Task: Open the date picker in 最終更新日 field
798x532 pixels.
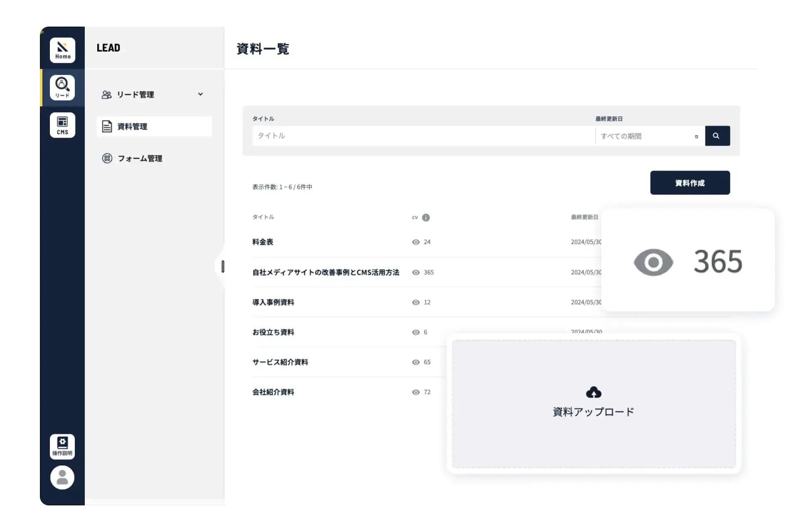Action: tap(697, 136)
